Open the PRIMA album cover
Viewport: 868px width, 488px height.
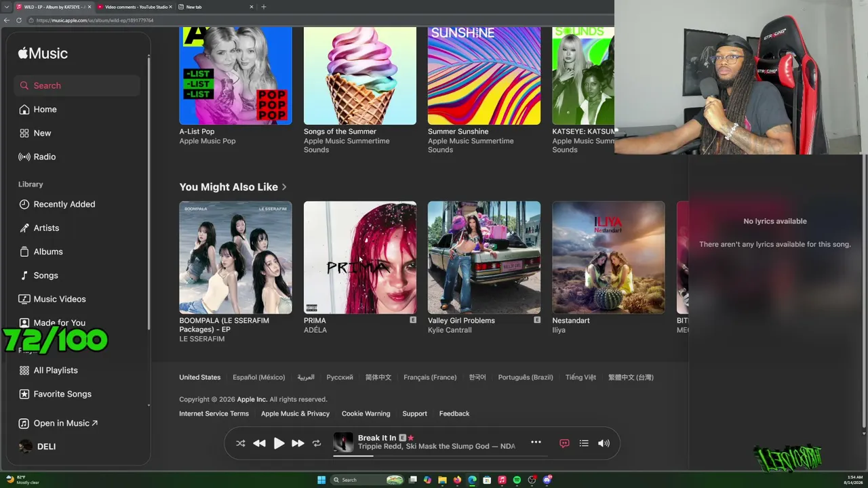360,258
